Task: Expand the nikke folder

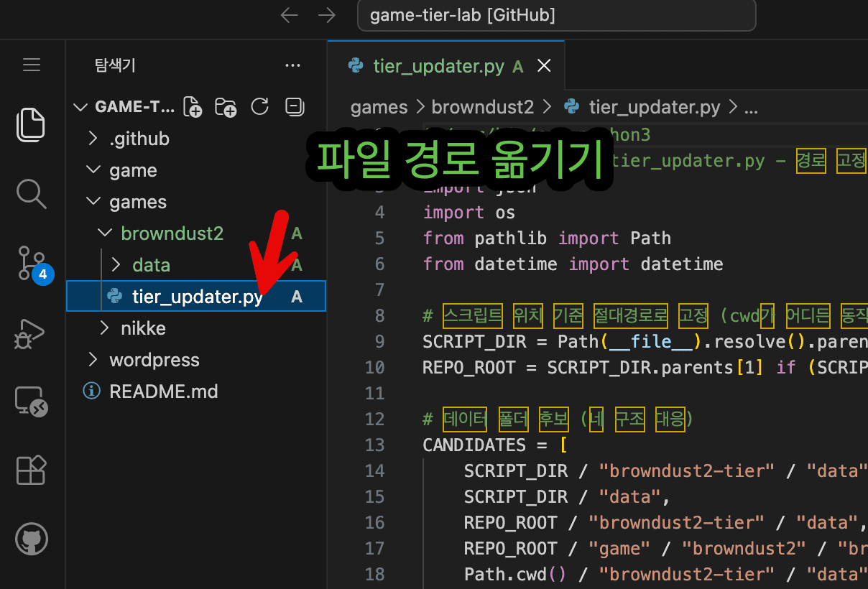Action: (x=195, y=328)
